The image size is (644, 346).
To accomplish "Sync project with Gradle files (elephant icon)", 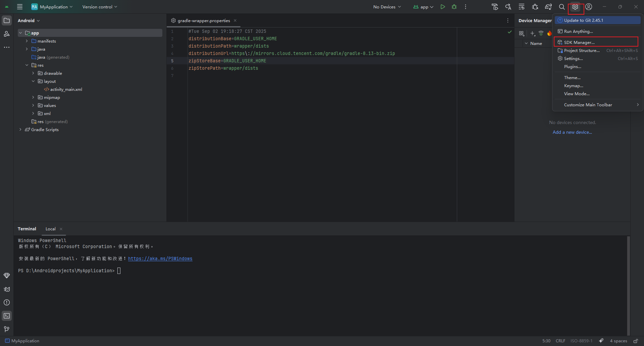I will click(x=549, y=7).
